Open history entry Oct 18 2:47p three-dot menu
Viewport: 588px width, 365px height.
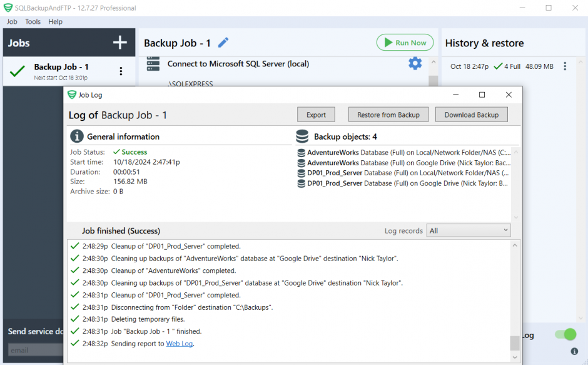pos(565,66)
